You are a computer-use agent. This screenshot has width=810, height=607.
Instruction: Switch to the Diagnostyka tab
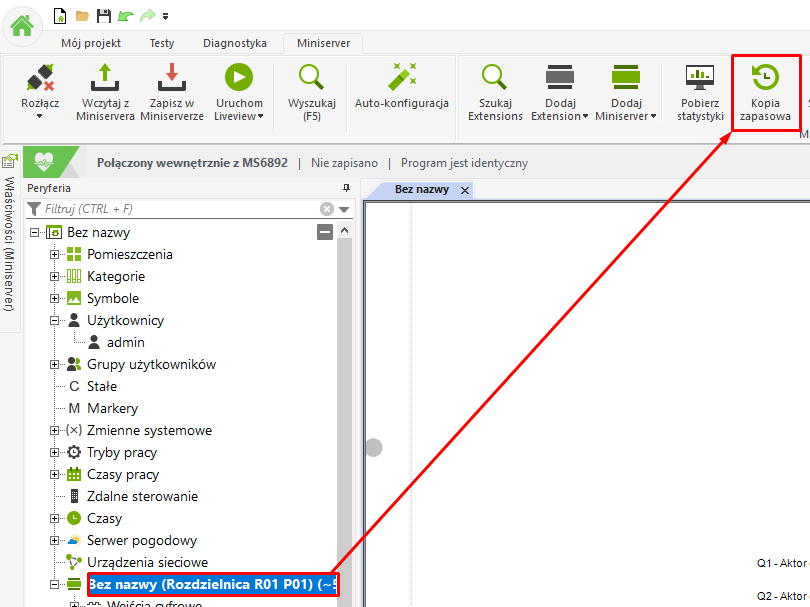click(234, 43)
